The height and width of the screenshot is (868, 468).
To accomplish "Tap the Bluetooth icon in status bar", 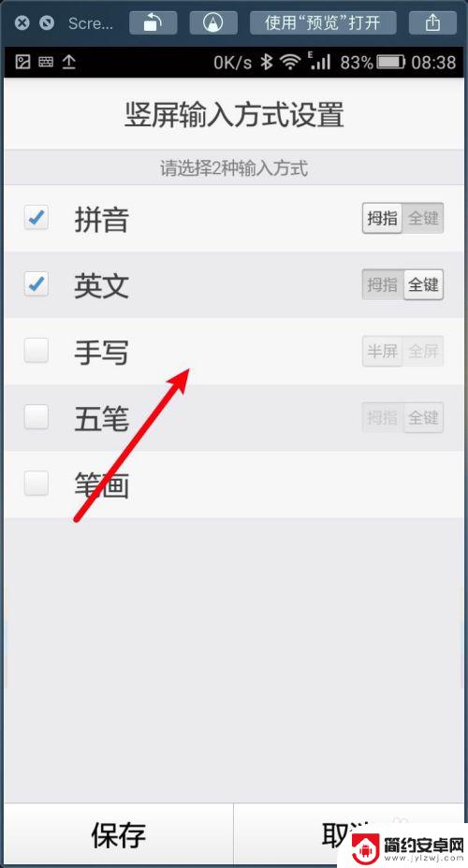I will coord(267,62).
